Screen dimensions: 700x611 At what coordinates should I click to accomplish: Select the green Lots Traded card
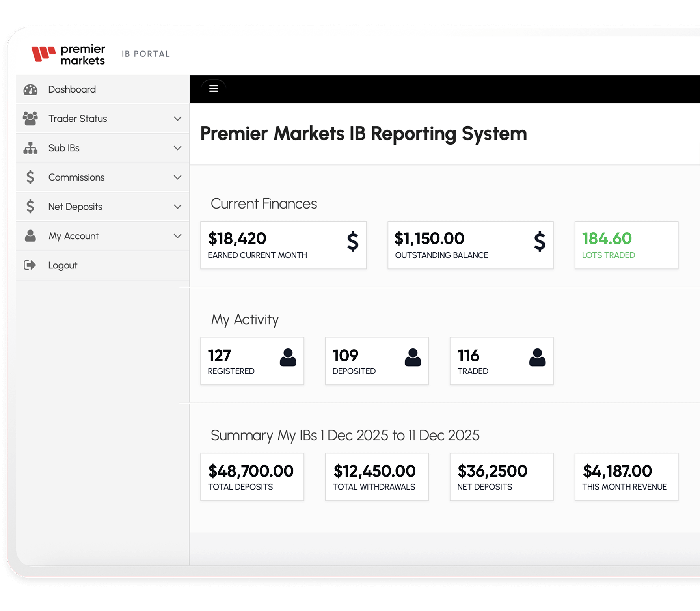tap(626, 245)
